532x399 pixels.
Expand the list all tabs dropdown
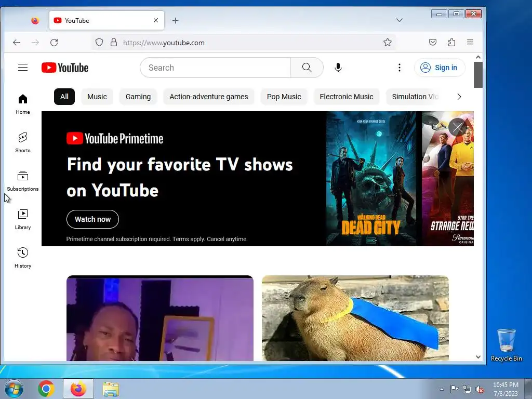[x=400, y=20]
